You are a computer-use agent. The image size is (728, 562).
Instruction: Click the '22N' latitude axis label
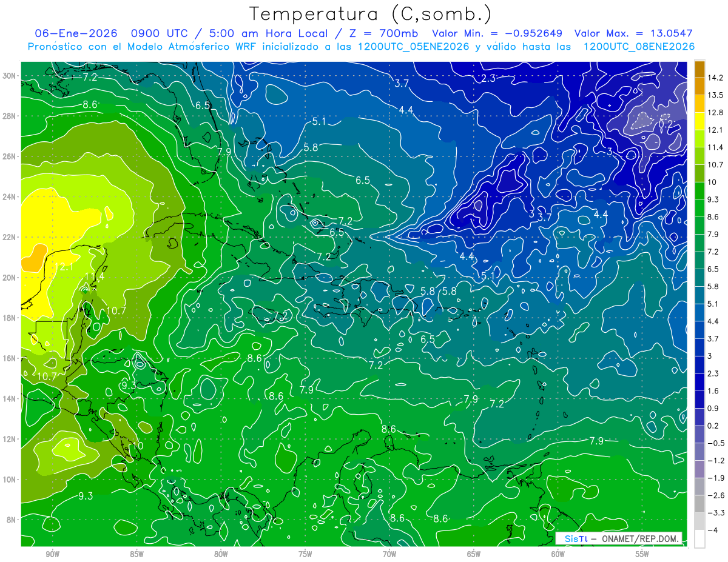10,237
